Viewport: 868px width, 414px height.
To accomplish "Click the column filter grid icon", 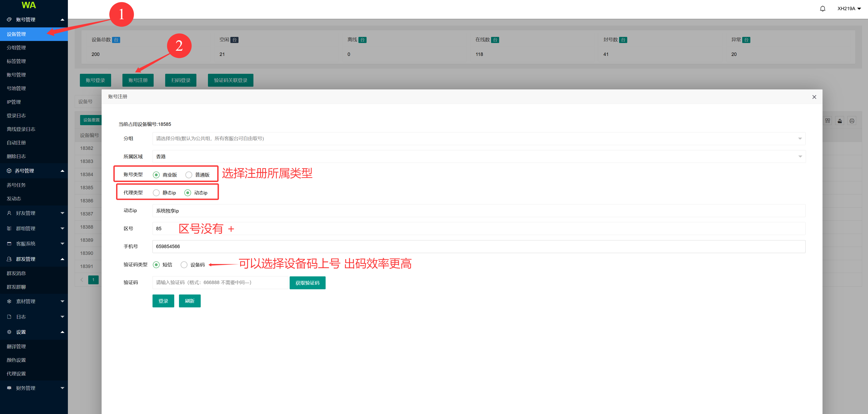I will coord(827,121).
